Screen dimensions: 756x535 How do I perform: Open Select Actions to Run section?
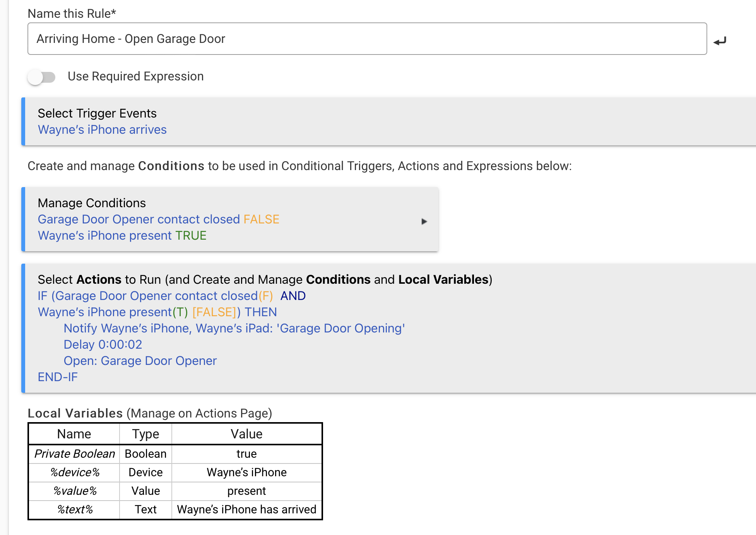pyautogui.click(x=265, y=279)
